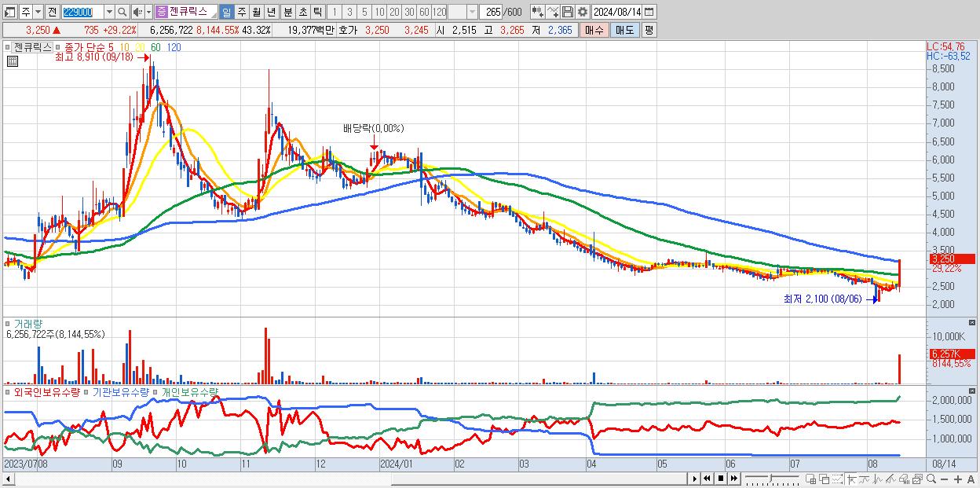This screenshot has width=980, height=488.
Task: Click the date field 2024/08/14
Action: 617,12
